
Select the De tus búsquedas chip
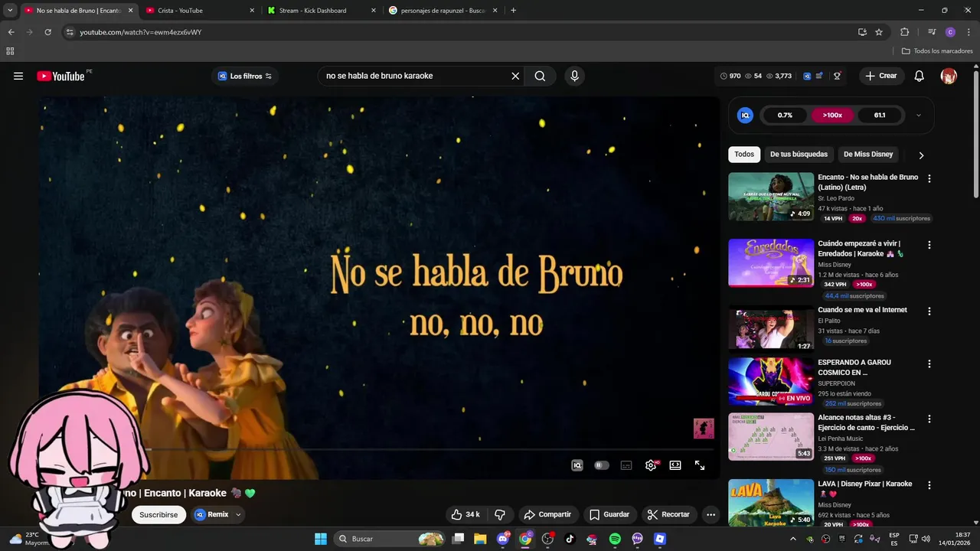(x=799, y=155)
